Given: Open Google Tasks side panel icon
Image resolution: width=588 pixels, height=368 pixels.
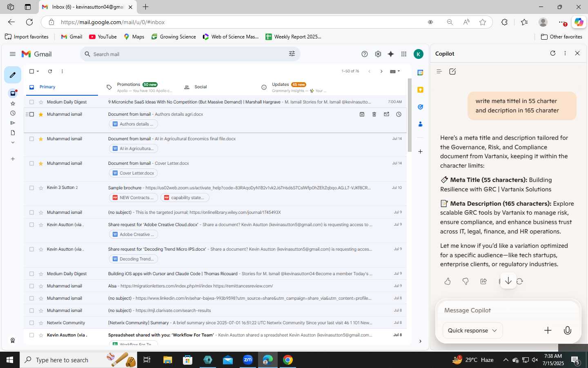Looking at the screenshot, I should pyautogui.click(x=420, y=107).
